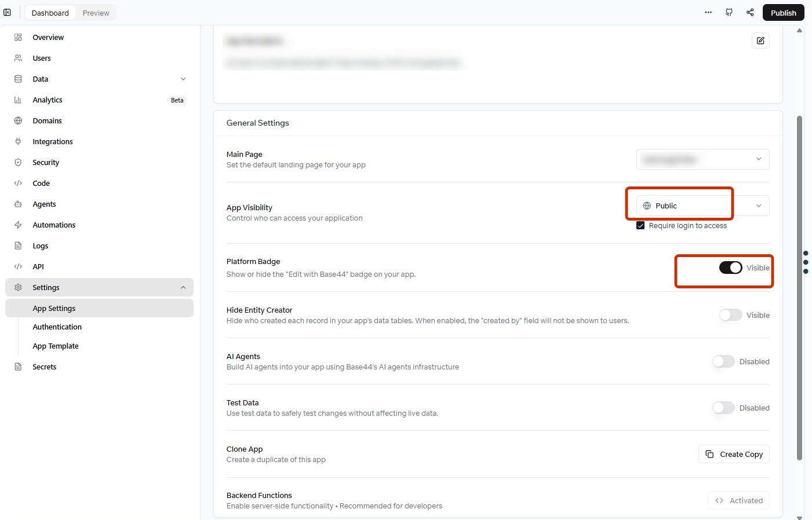Viewport: 812px width, 520px height.
Task: Go to the Domains page
Action: coord(47,121)
